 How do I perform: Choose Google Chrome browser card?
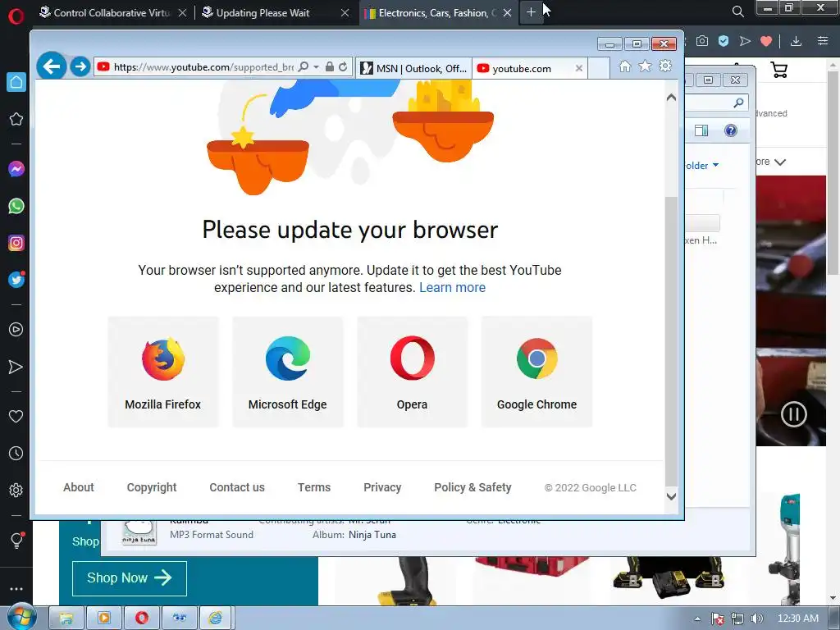536,372
